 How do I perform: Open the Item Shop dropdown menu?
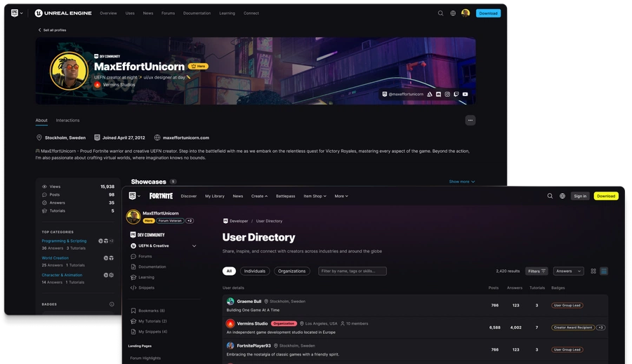coord(315,196)
